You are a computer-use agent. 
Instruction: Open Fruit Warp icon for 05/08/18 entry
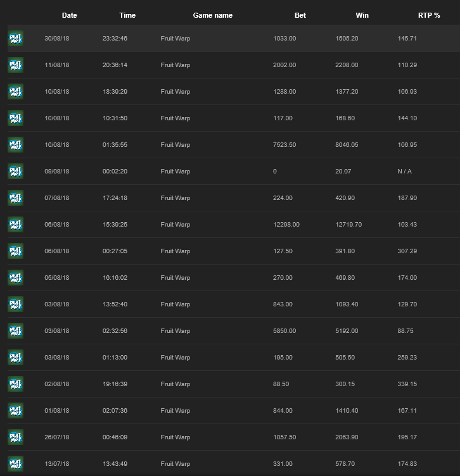pyautogui.click(x=15, y=277)
